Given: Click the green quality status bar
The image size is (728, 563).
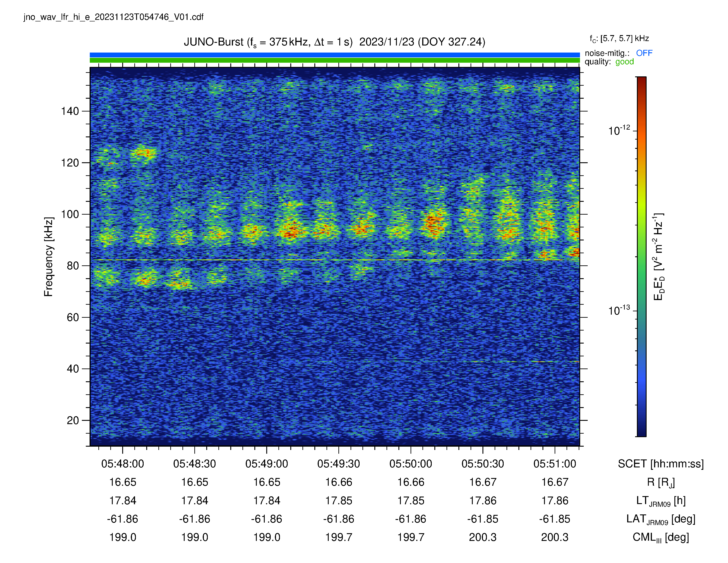Looking at the screenshot, I should tap(335, 60).
